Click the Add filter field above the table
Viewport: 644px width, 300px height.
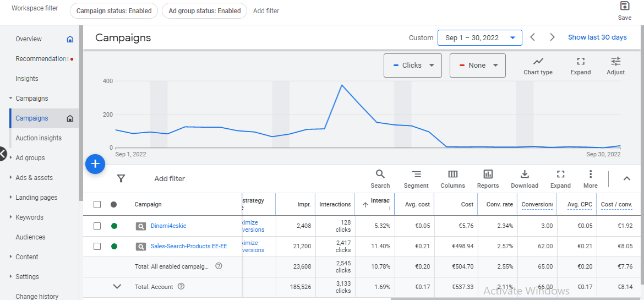(170, 179)
